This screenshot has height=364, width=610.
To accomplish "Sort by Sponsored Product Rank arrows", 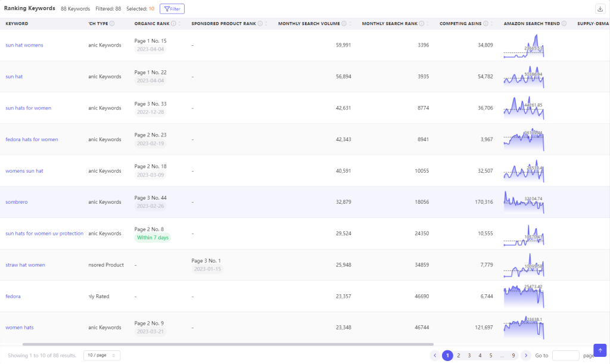I will pyautogui.click(x=266, y=23).
